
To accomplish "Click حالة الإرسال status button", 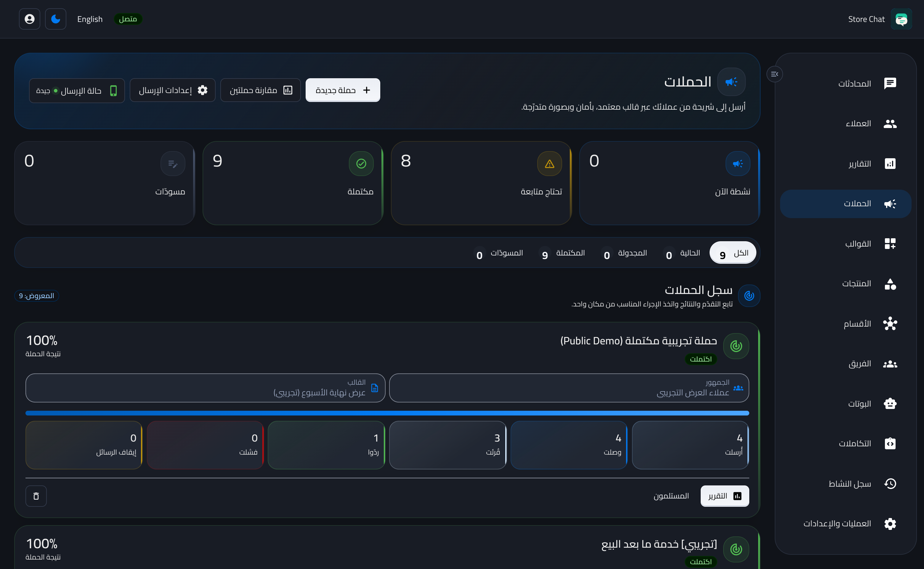I will coord(77,91).
